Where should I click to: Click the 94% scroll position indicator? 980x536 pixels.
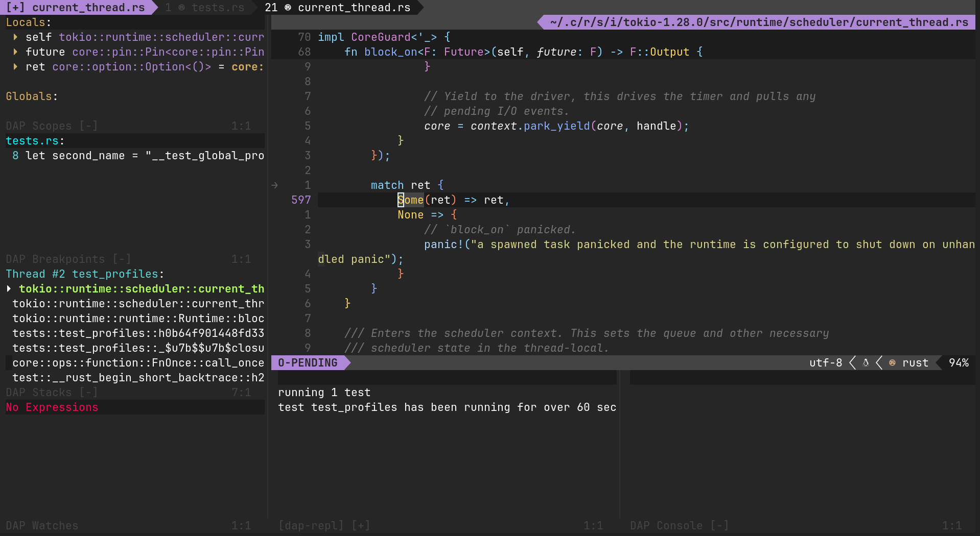click(960, 362)
